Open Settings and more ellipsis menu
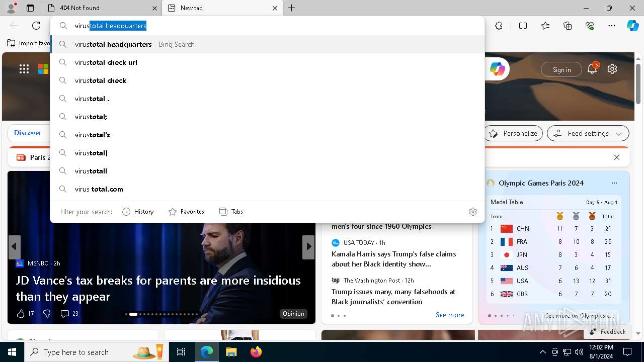 [x=612, y=26]
